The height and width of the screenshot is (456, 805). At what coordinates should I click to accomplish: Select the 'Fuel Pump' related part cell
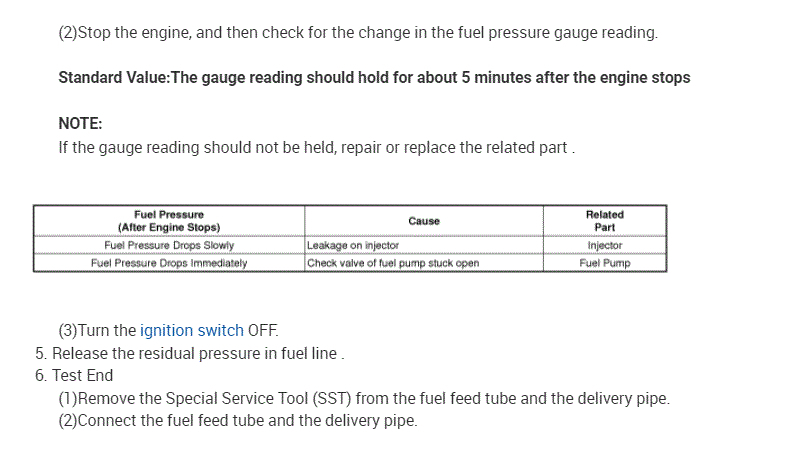[604, 264]
